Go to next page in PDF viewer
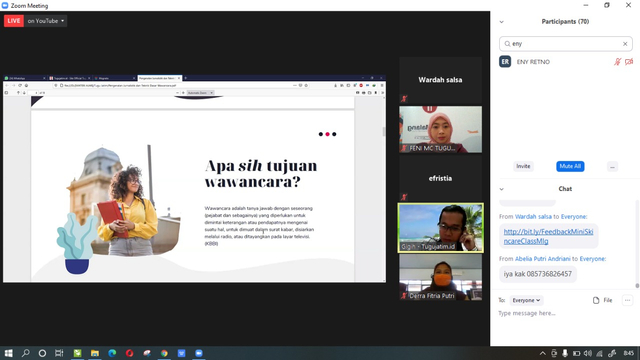The width and height of the screenshot is (640, 360). (24, 93)
